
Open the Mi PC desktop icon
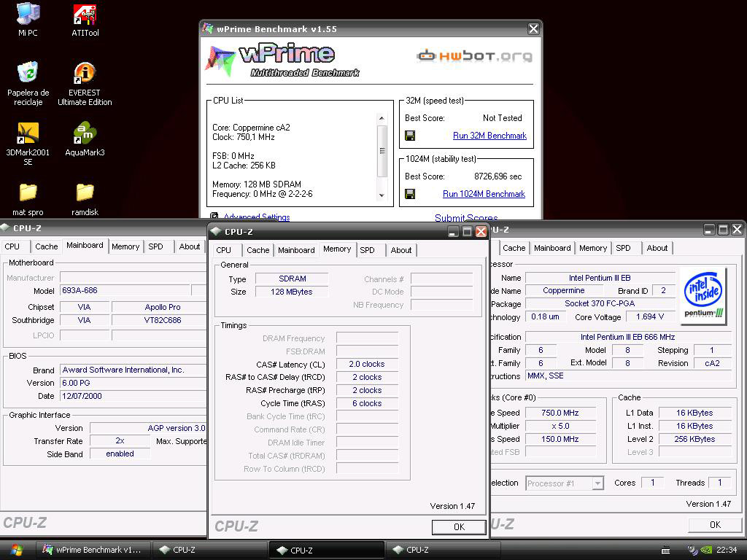coord(28,20)
